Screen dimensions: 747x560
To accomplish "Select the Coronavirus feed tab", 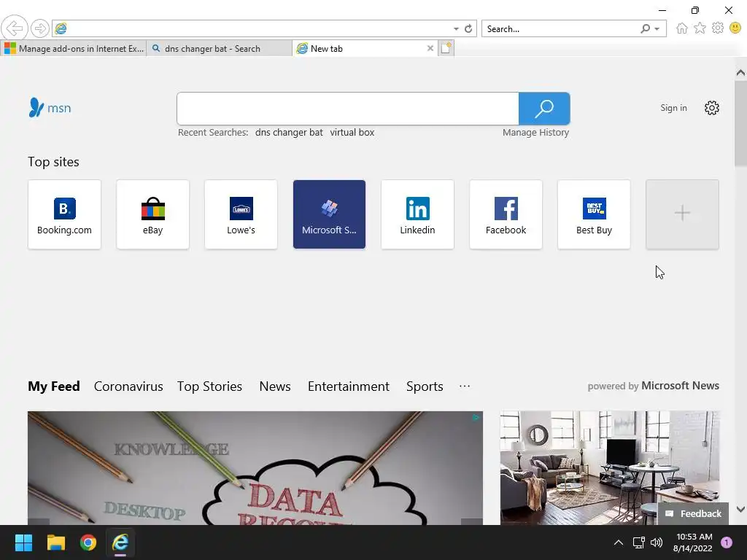I will [x=128, y=386].
